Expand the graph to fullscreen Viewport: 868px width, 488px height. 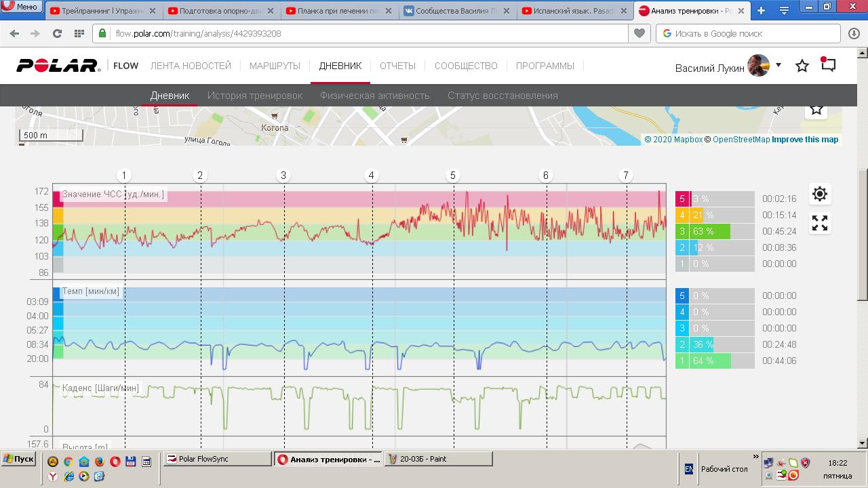point(819,223)
